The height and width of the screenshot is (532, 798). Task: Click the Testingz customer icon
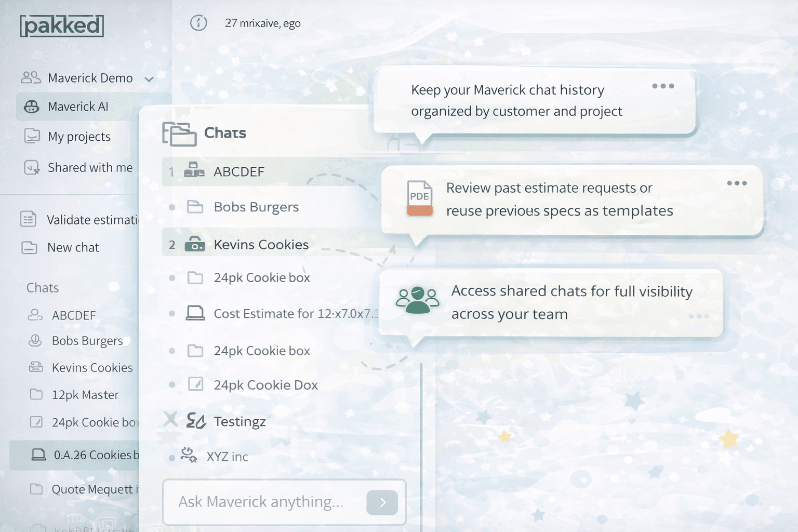tap(196, 421)
